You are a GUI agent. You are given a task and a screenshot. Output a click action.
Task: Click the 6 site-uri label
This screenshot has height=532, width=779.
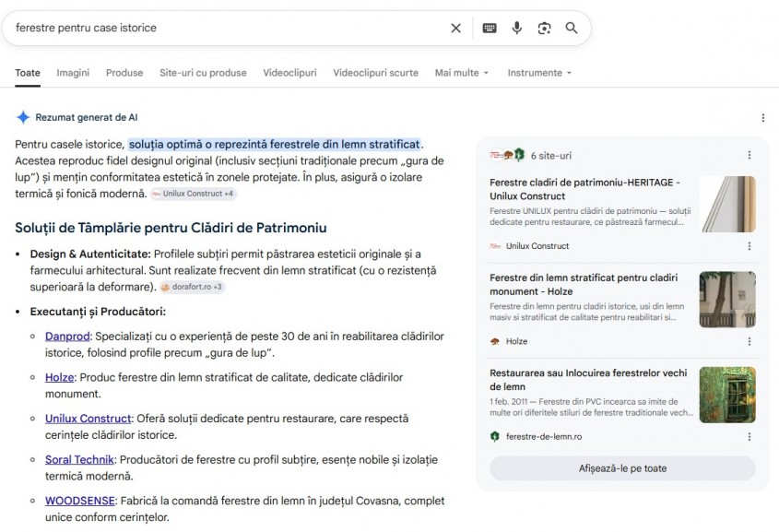tap(551, 156)
